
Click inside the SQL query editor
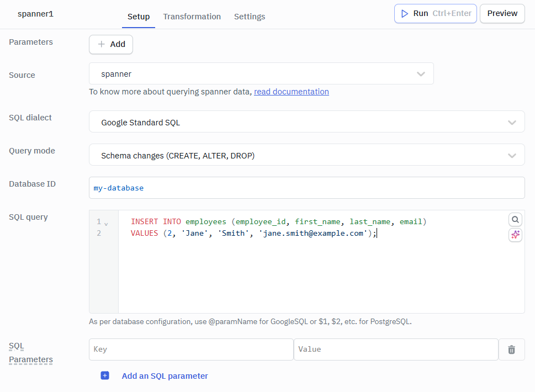(307, 262)
